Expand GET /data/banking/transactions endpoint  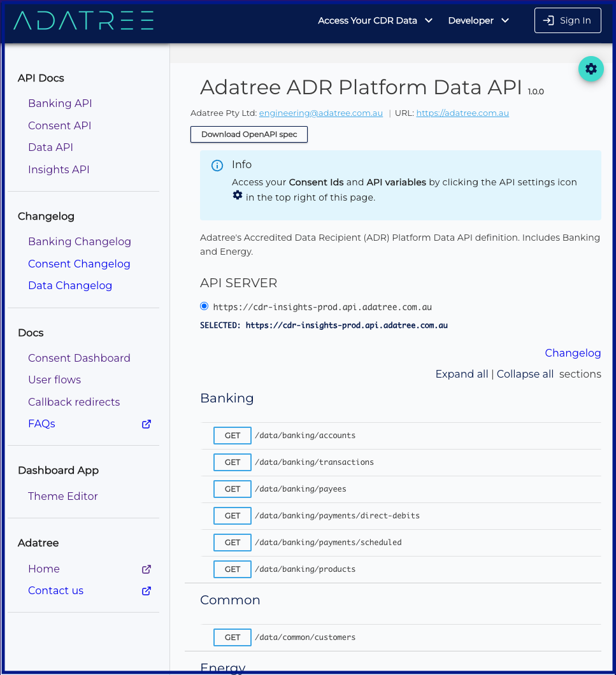pos(401,462)
